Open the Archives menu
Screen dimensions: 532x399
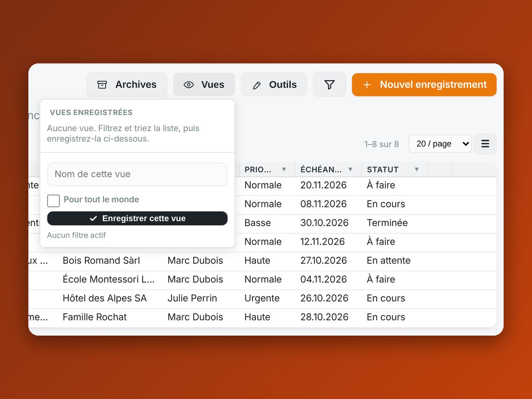coord(127,84)
